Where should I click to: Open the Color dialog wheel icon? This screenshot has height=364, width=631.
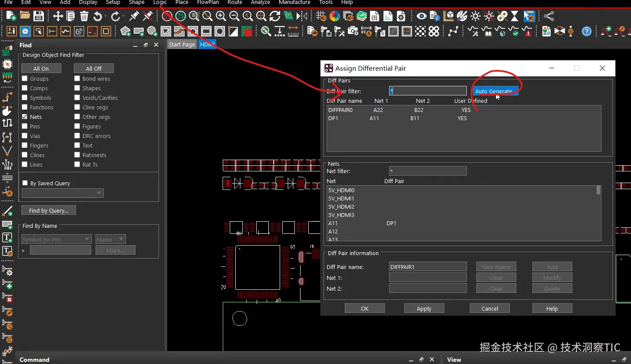[x=335, y=16]
